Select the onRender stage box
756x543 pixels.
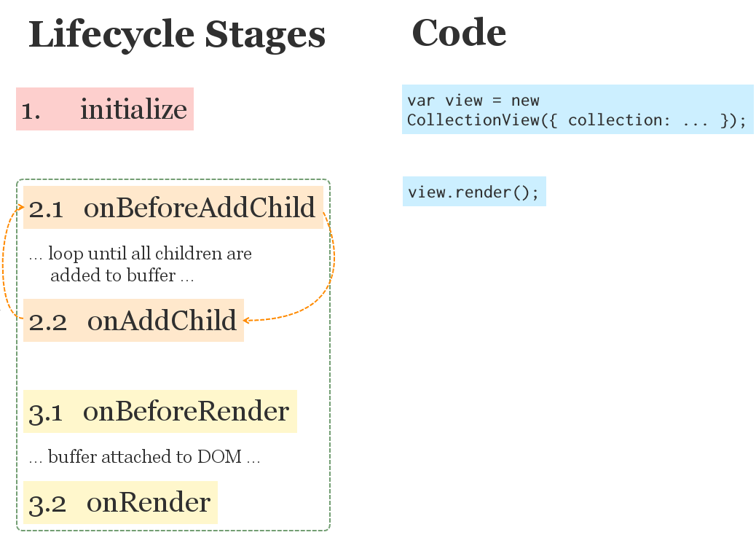(120, 502)
